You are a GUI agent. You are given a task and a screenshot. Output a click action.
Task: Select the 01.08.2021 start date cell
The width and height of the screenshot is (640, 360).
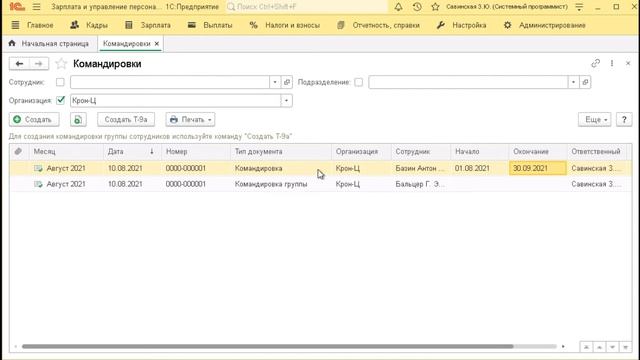(x=480, y=168)
